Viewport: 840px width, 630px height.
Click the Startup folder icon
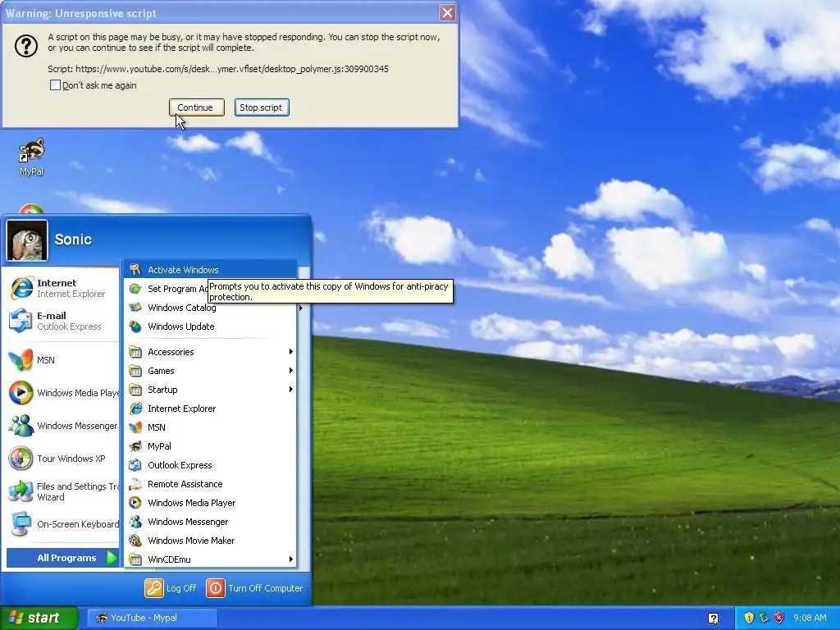coord(135,390)
